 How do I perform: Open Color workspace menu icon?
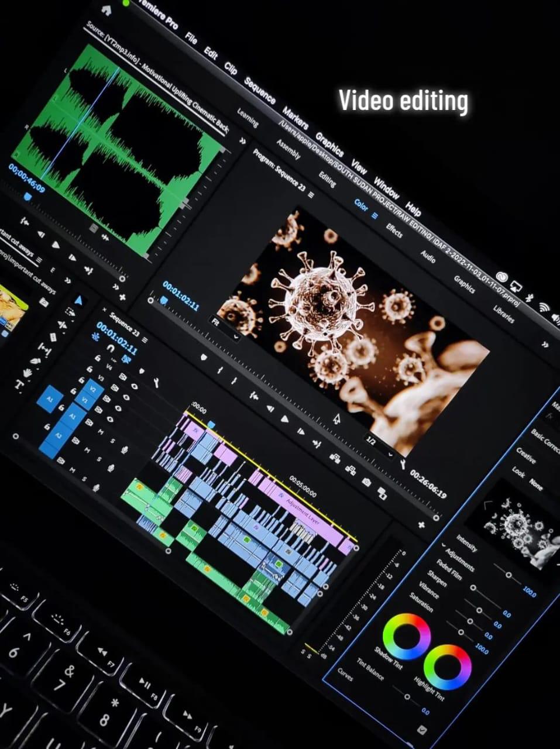375,216
